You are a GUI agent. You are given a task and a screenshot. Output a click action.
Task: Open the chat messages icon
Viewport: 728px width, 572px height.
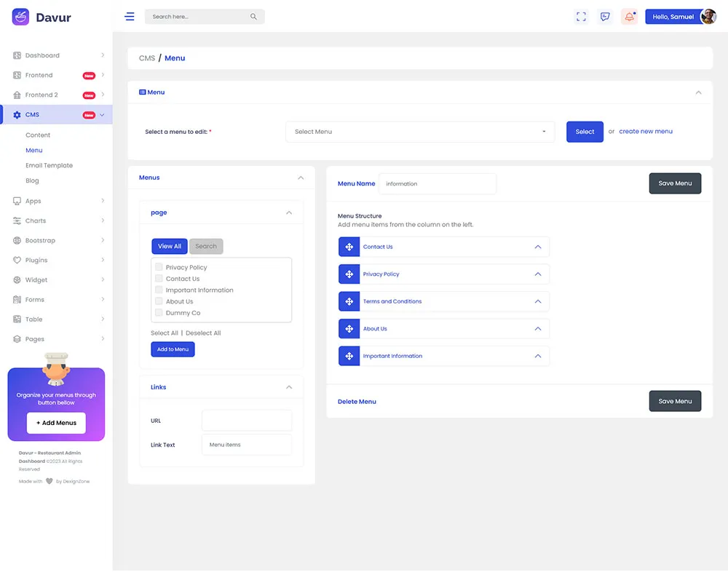pyautogui.click(x=605, y=17)
